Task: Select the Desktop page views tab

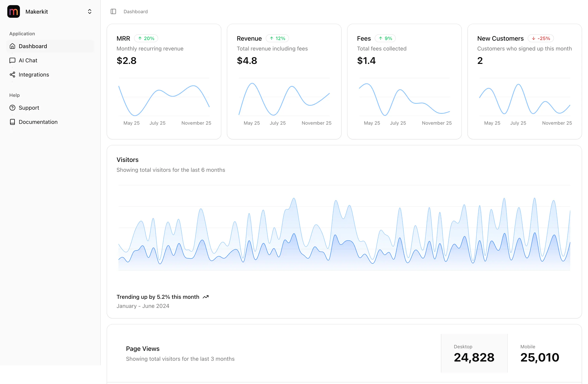Action: (x=474, y=353)
